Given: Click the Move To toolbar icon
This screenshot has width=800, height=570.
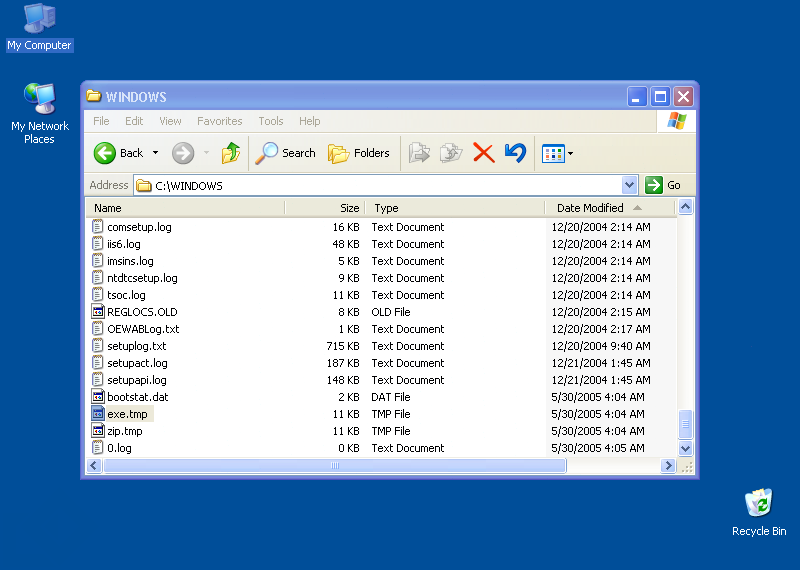Looking at the screenshot, I should 419,153.
